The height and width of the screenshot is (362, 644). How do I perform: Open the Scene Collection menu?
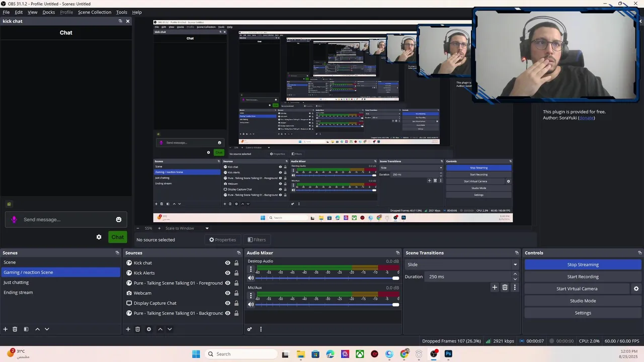[95, 12]
